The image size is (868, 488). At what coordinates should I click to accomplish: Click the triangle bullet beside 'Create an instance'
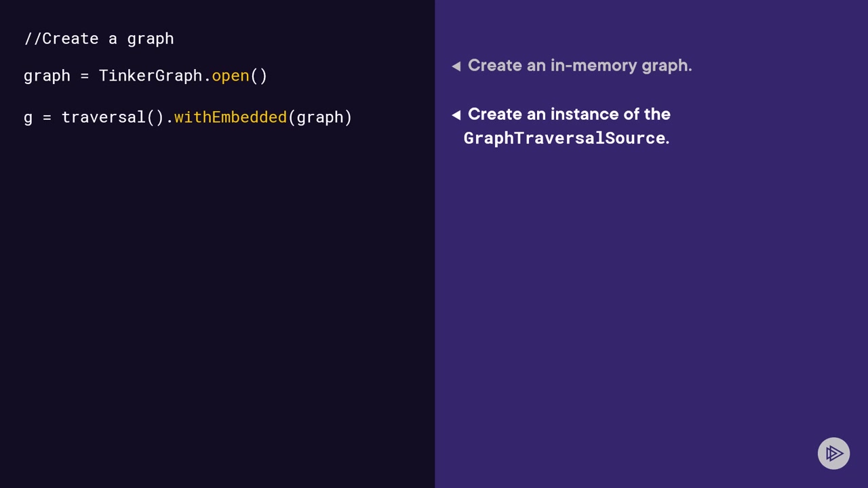(456, 115)
